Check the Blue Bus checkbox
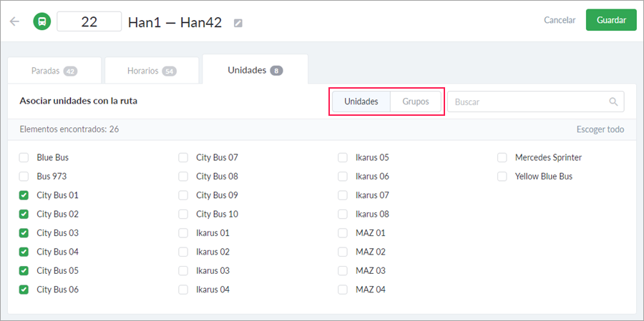The height and width of the screenshot is (321, 644). (x=24, y=157)
